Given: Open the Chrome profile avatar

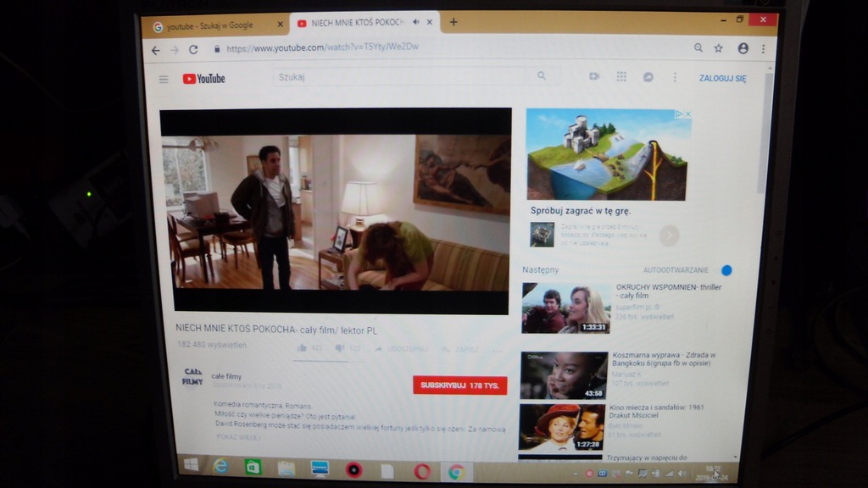Looking at the screenshot, I should pos(743,48).
